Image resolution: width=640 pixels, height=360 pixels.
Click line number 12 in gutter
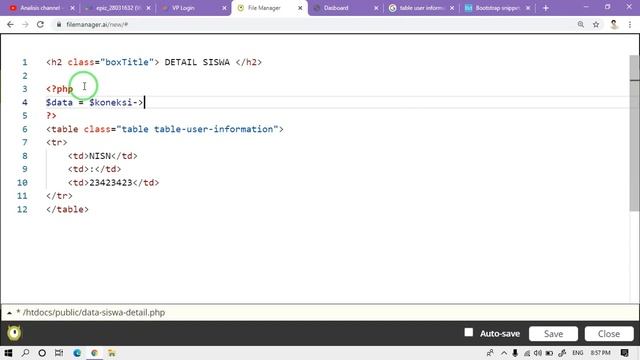[22, 209]
